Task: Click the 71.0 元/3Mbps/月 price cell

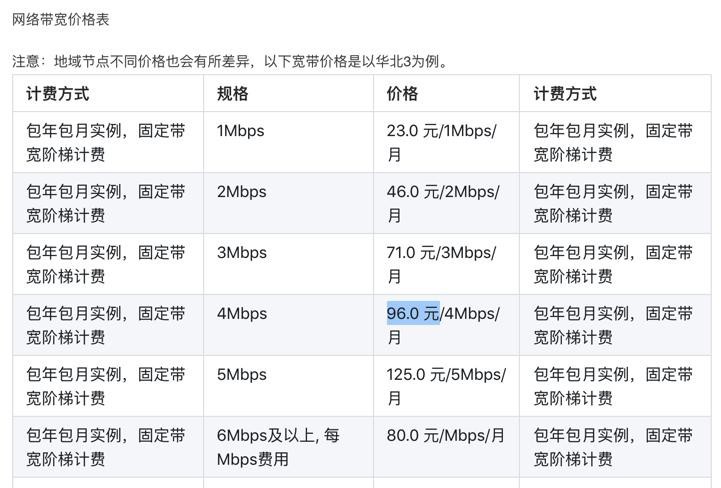Action: click(x=446, y=264)
